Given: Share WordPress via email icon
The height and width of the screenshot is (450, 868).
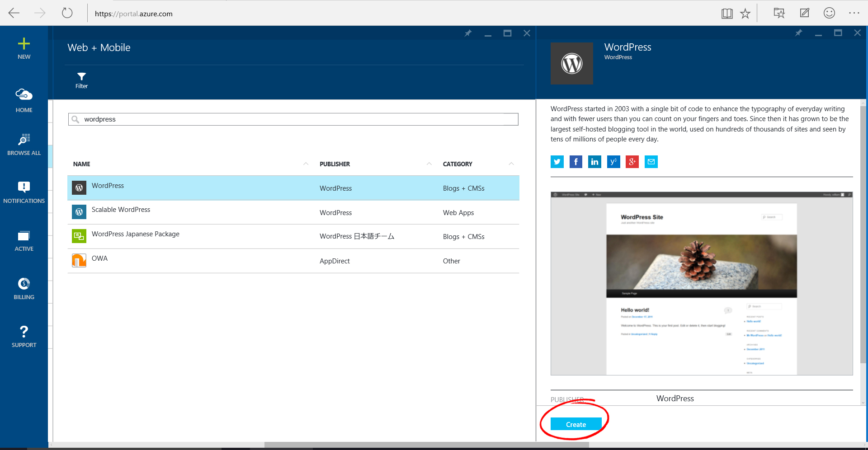Looking at the screenshot, I should coord(651,162).
